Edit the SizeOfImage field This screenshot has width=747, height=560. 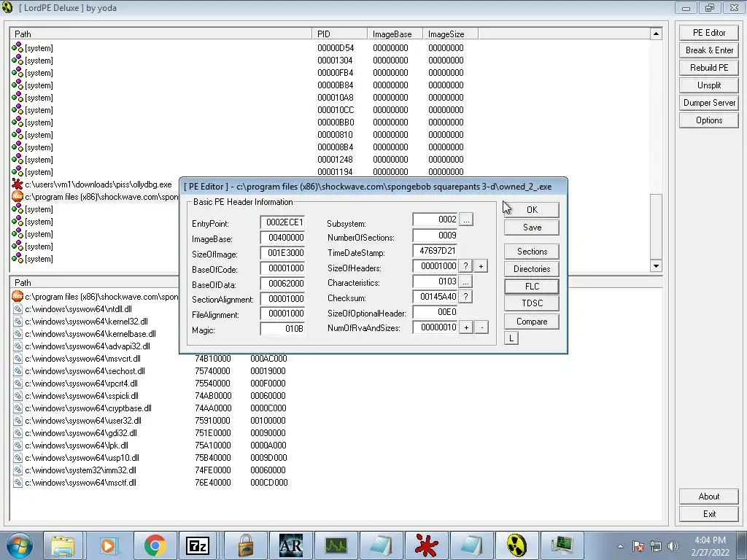(x=282, y=253)
